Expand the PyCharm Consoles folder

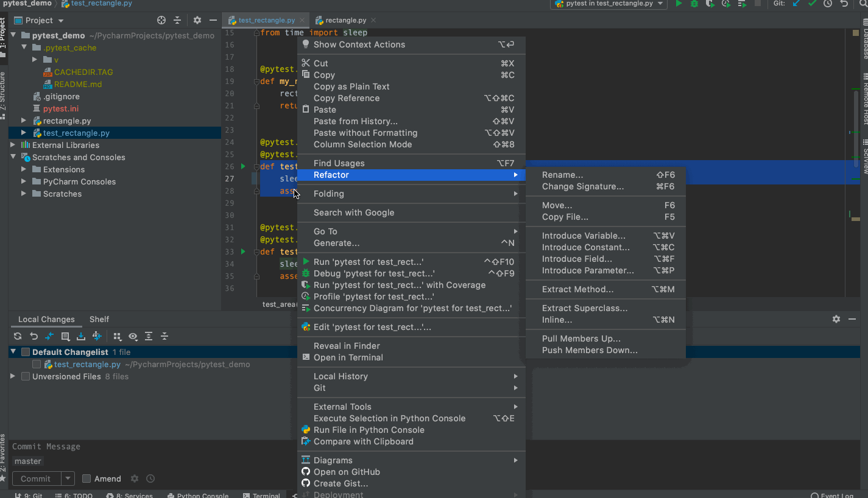[x=24, y=181]
